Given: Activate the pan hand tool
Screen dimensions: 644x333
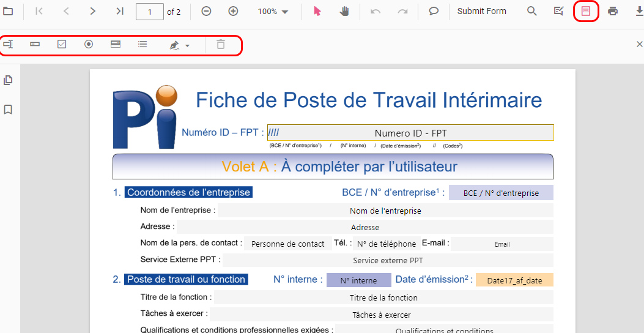Looking at the screenshot, I should 344,11.
